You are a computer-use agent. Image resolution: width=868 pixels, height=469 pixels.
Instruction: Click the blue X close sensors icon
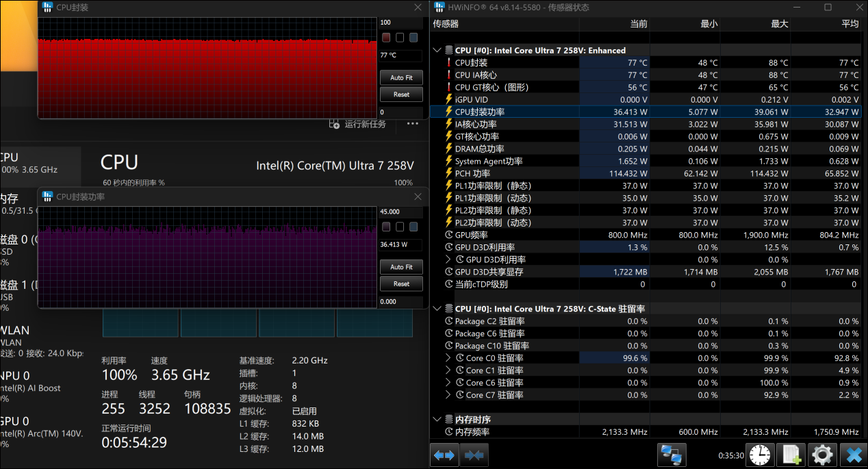coord(853,455)
